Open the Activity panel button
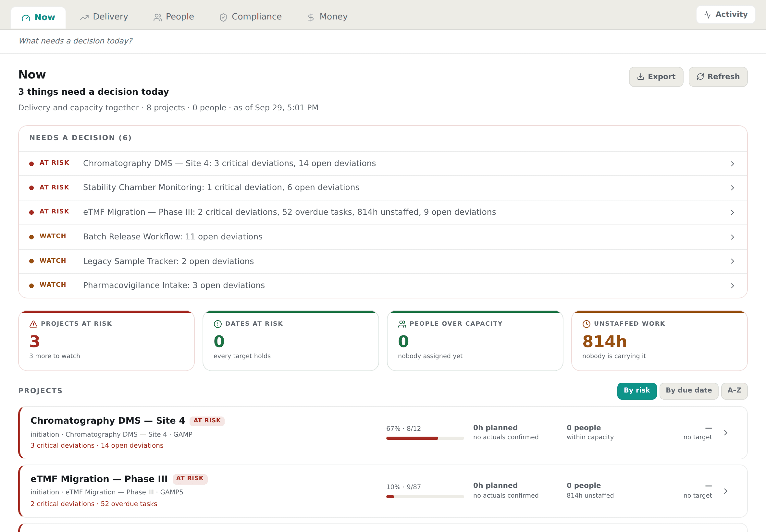 pos(725,14)
